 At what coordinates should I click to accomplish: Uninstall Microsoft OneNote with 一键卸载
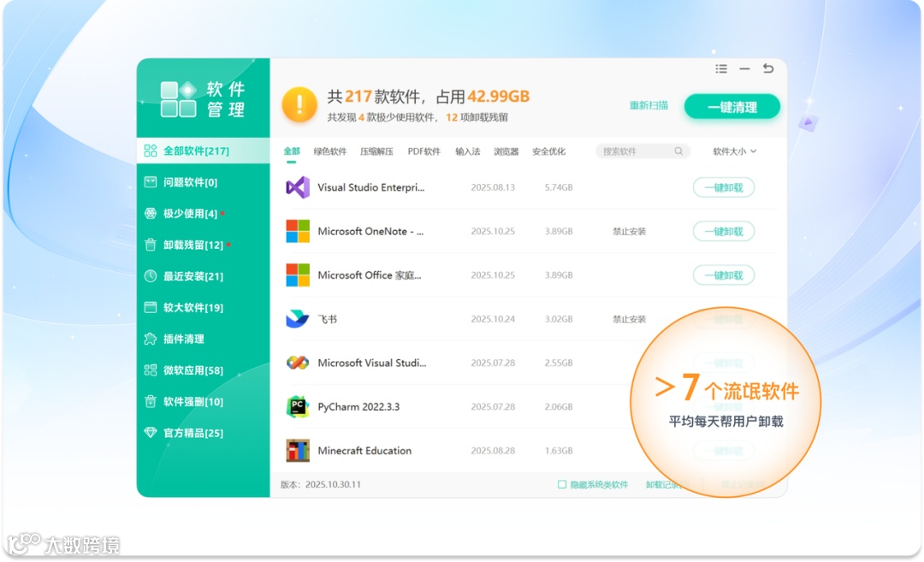click(724, 231)
